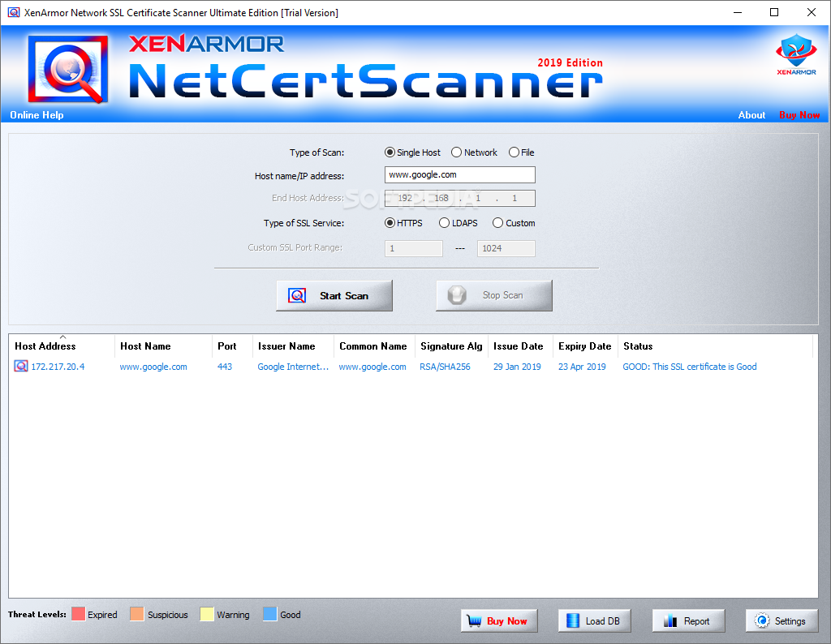Sort results by Host Address column

pyautogui.click(x=62, y=346)
